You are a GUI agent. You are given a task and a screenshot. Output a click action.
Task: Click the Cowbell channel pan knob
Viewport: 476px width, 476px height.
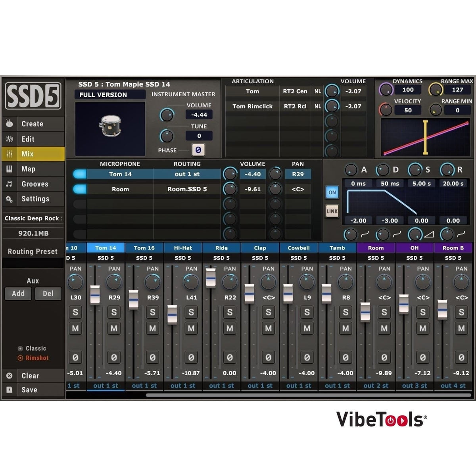point(307,282)
